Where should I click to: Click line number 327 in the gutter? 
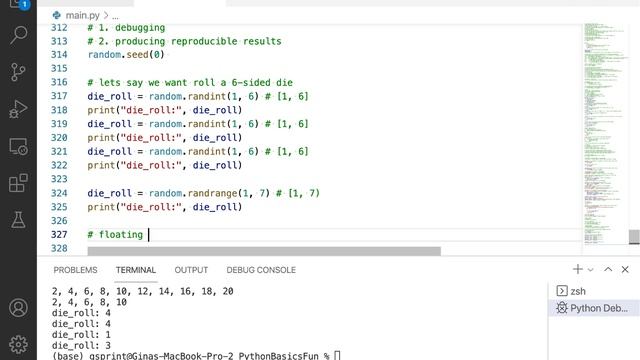(x=59, y=235)
